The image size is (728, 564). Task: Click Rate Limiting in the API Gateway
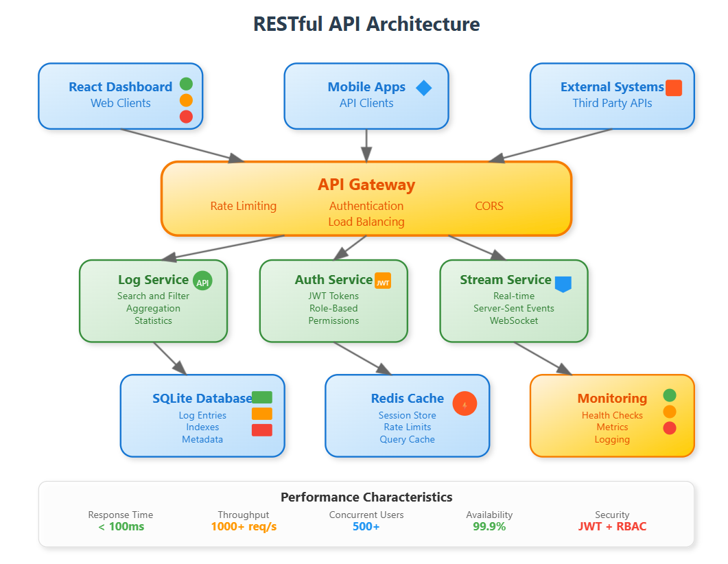[x=244, y=206]
